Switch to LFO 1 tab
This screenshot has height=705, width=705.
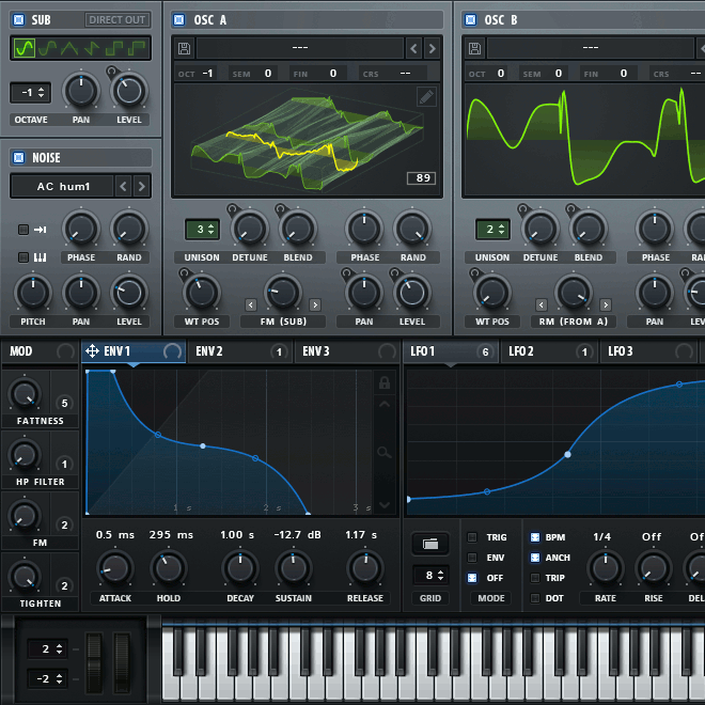(x=452, y=351)
